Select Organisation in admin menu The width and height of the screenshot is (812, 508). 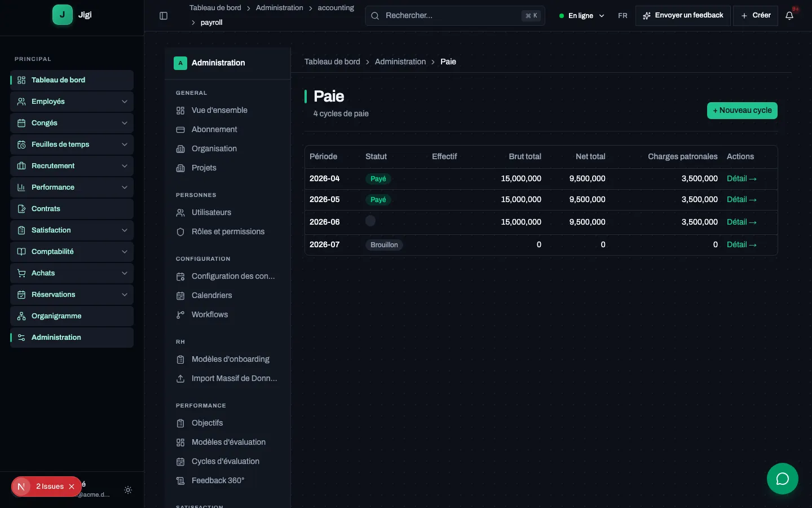tap(227, 149)
